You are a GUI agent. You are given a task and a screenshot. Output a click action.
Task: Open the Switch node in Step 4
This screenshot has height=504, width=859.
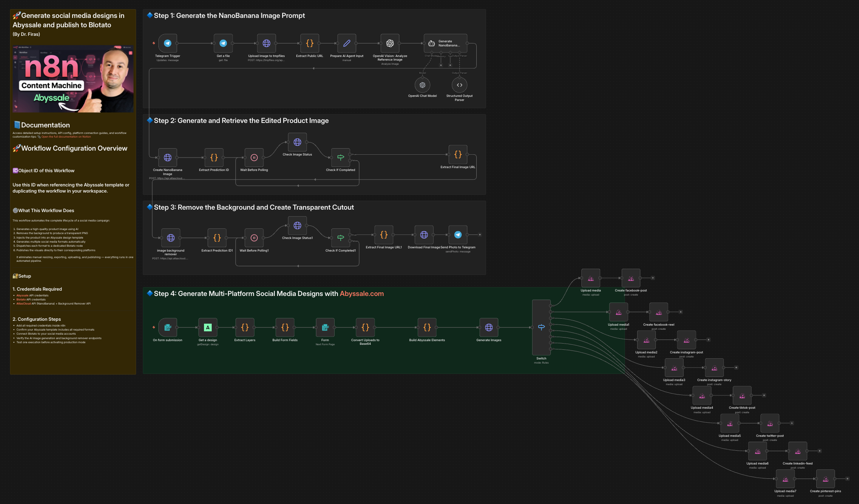(x=541, y=327)
